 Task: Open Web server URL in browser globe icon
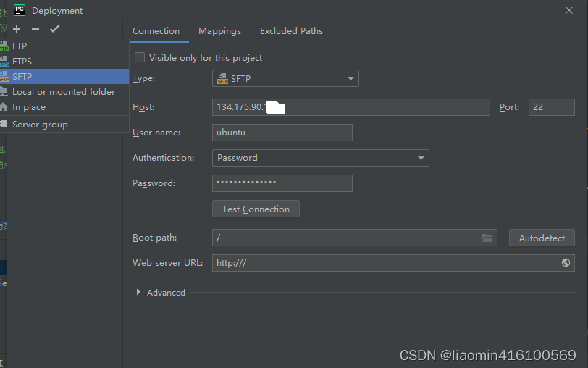click(566, 263)
